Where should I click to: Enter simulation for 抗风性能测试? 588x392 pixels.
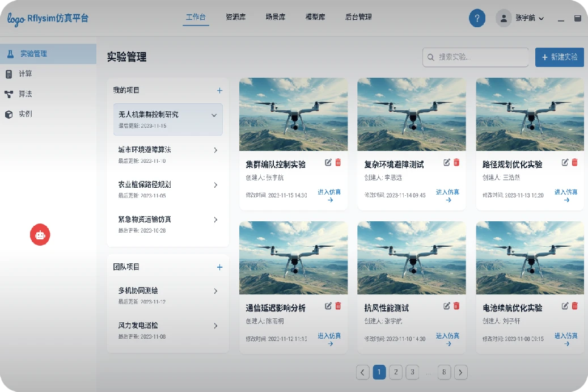(447, 339)
